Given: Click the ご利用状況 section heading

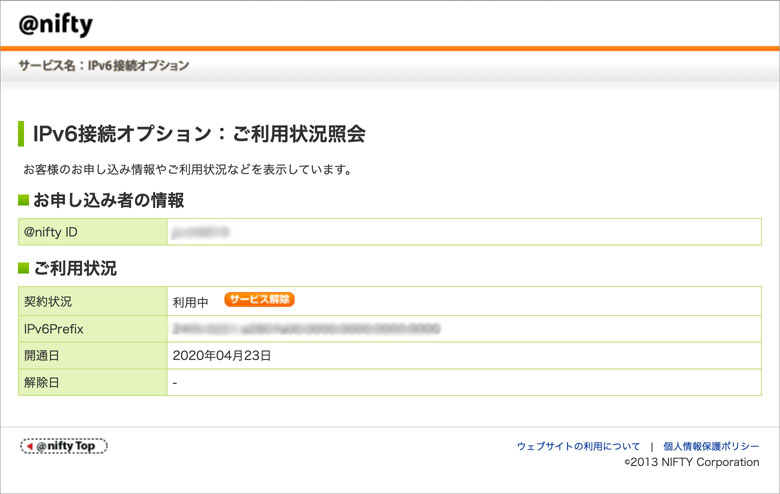Looking at the screenshot, I should click(75, 269).
